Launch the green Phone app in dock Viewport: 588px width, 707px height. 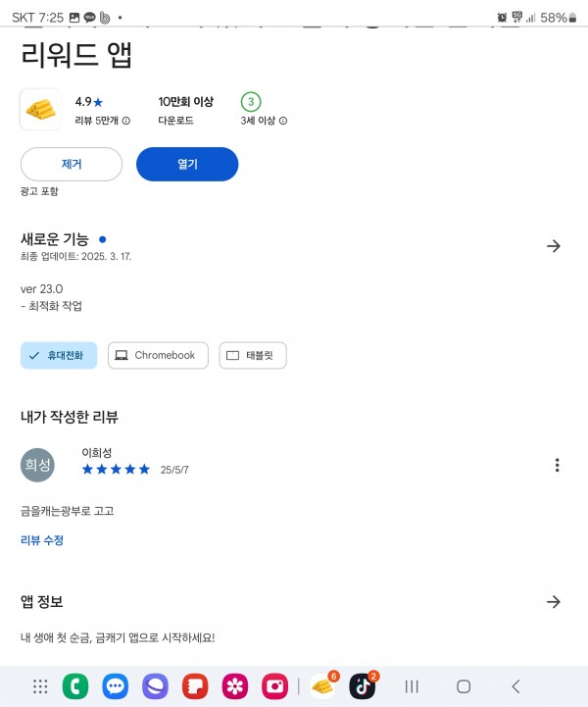75,686
